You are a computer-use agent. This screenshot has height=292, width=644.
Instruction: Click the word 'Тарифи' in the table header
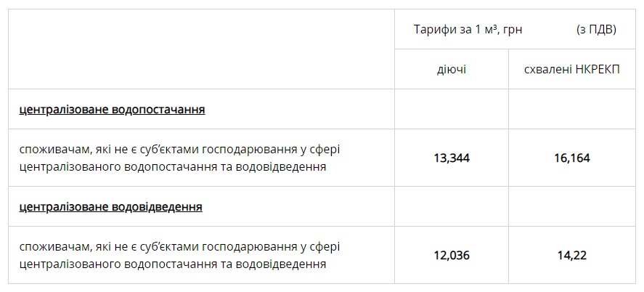tap(432, 30)
